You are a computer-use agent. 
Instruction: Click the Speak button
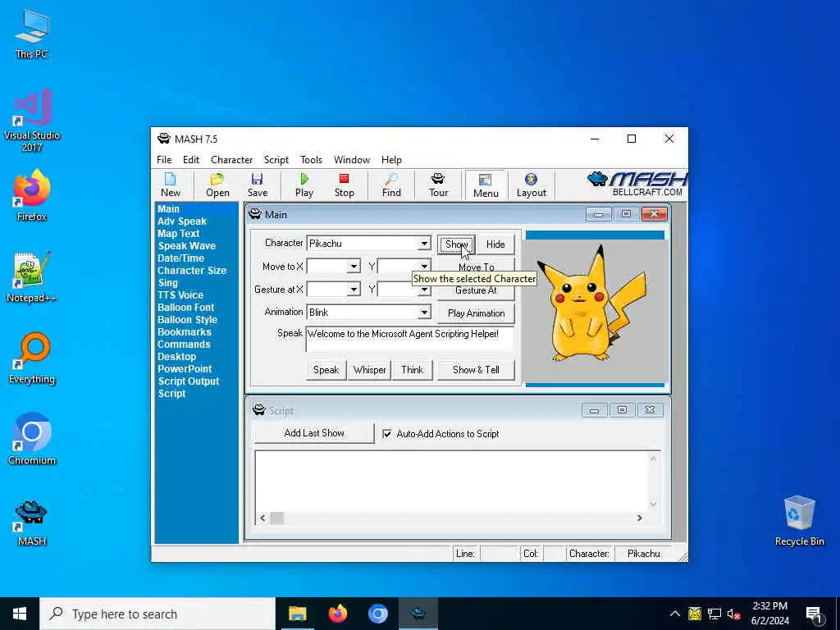[326, 370]
